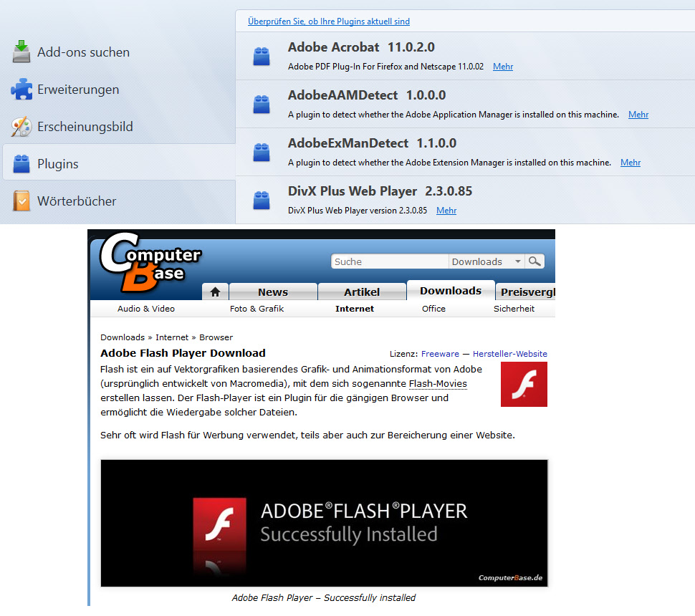The image size is (695, 616).
Task: Select Add-ons suchen in the sidebar
Action: pos(83,52)
